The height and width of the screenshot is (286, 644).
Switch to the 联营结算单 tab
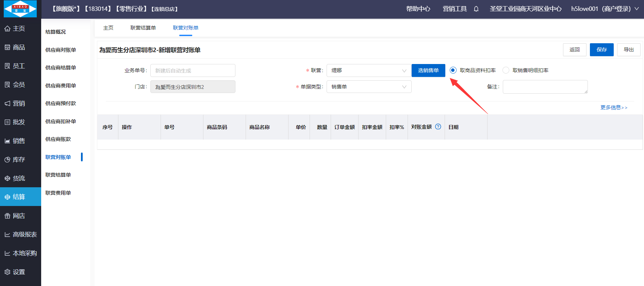coord(143,28)
